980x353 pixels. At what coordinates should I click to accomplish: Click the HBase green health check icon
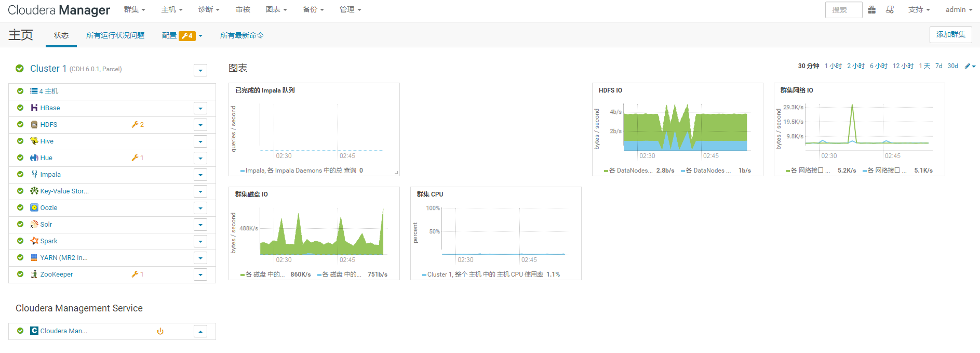pos(20,108)
